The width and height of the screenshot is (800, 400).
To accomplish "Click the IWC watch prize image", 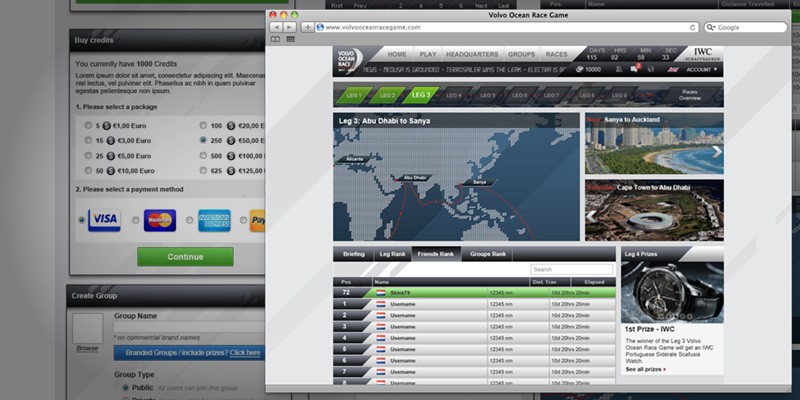I will coord(672,292).
